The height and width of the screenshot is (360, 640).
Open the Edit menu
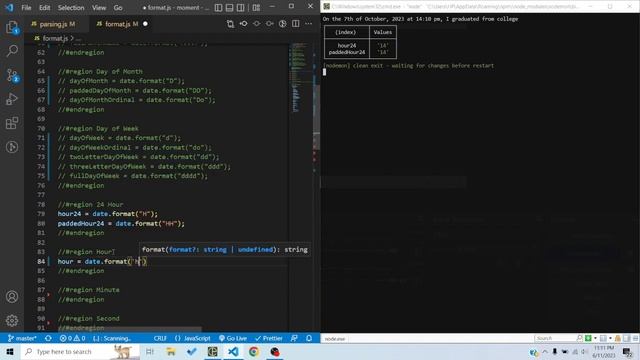coord(44,7)
